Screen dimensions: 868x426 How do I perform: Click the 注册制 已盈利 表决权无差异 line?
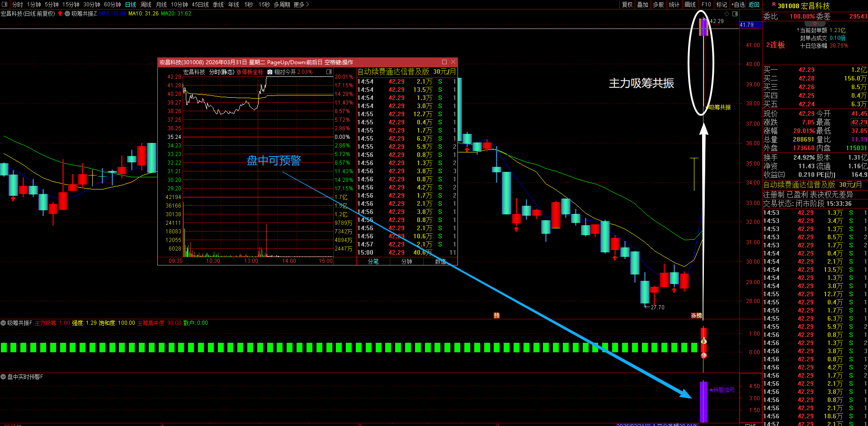[808, 194]
